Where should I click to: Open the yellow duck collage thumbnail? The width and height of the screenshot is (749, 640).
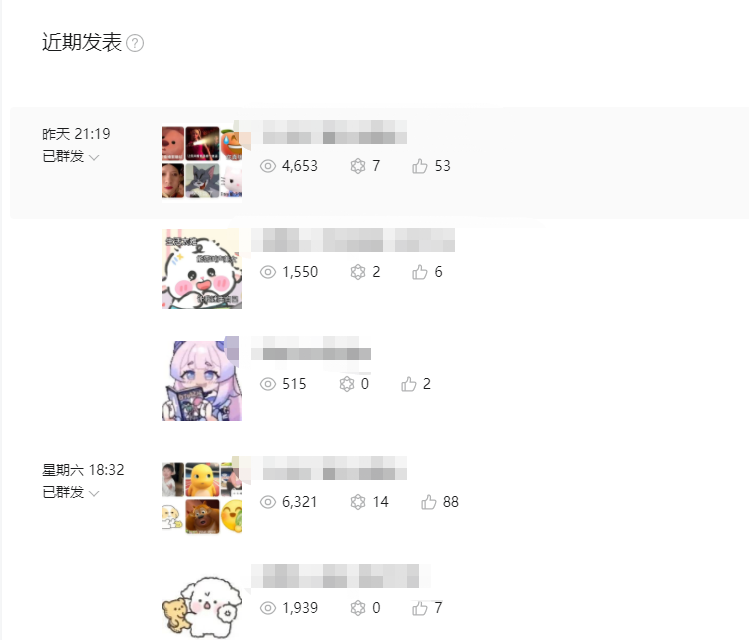point(202,498)
